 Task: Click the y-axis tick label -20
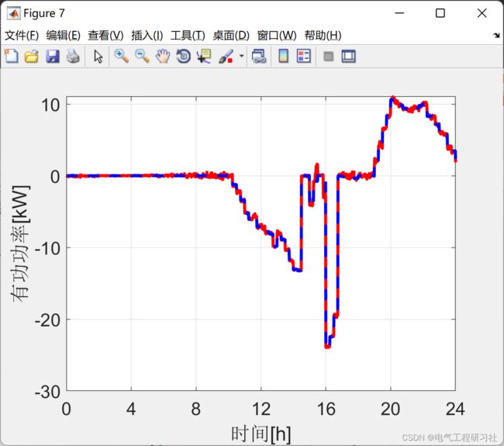[47, 320]
